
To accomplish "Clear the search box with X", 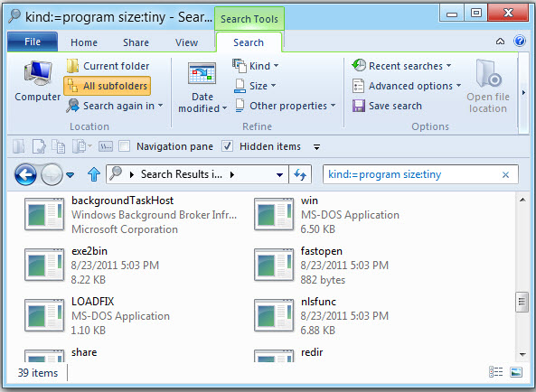I will pos(505,175).
